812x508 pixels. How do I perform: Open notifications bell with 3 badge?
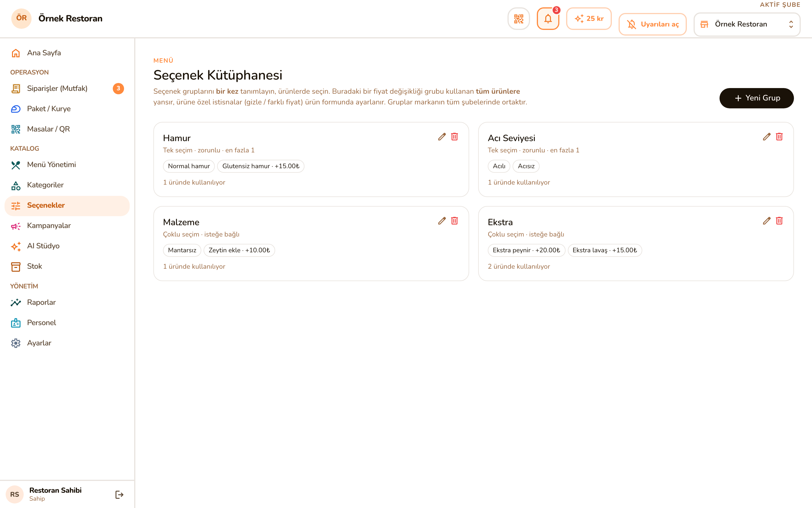click(548, 19)
